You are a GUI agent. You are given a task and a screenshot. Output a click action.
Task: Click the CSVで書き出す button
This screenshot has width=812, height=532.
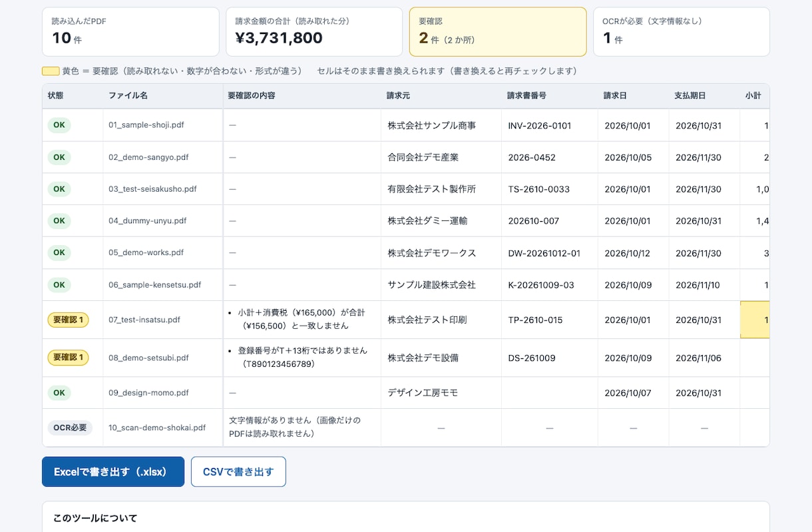(238, 471)
